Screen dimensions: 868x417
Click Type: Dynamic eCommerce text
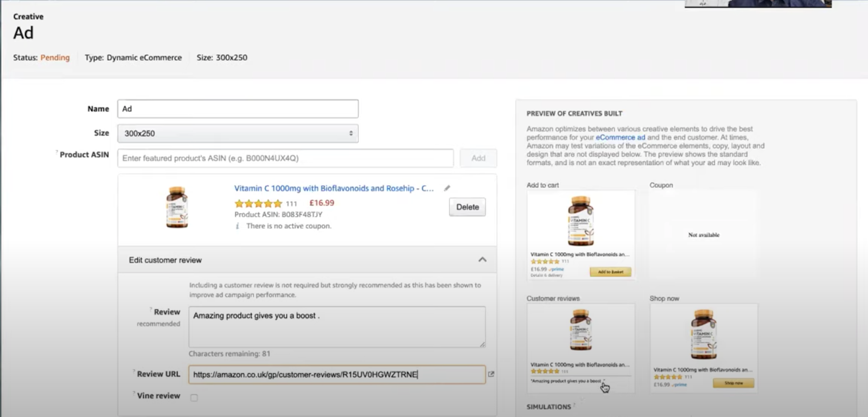tap(133, 57)
